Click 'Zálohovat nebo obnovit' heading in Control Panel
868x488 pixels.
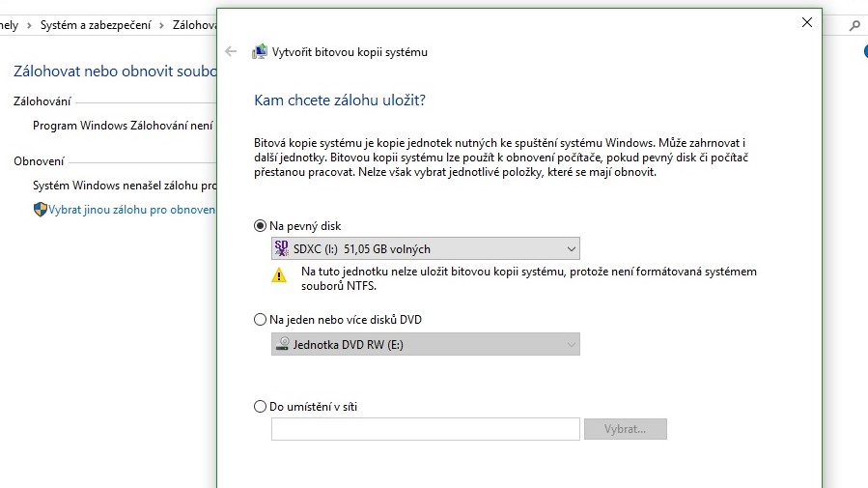click(115, 71)
